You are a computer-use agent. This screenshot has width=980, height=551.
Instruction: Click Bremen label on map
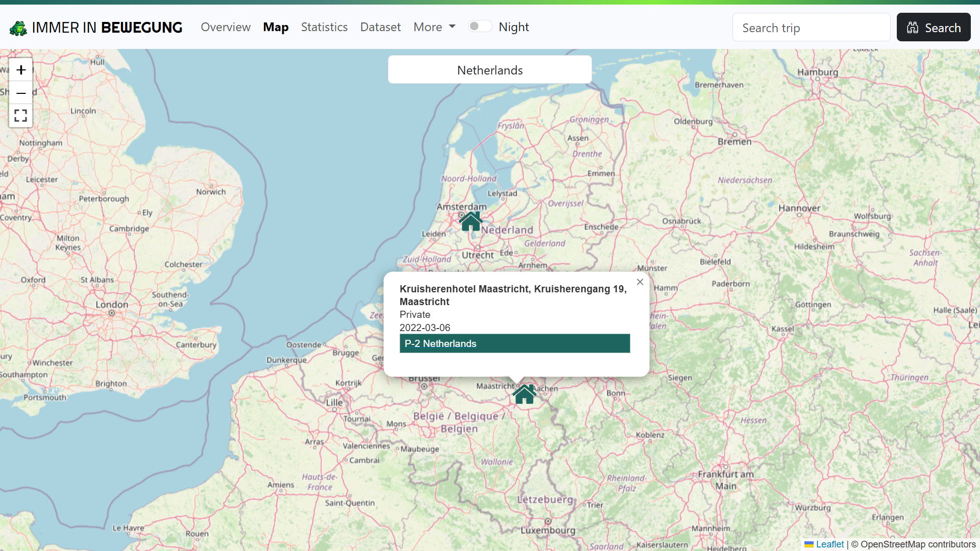[734, 142]
